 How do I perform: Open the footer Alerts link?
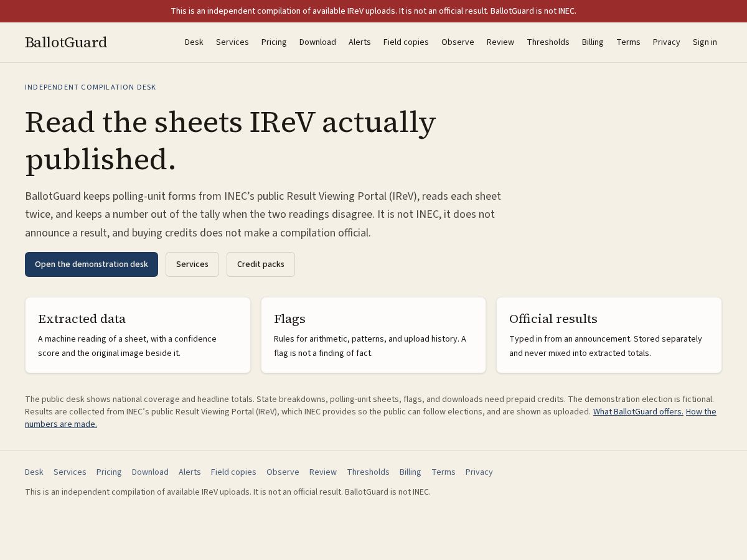coord(190,472)
